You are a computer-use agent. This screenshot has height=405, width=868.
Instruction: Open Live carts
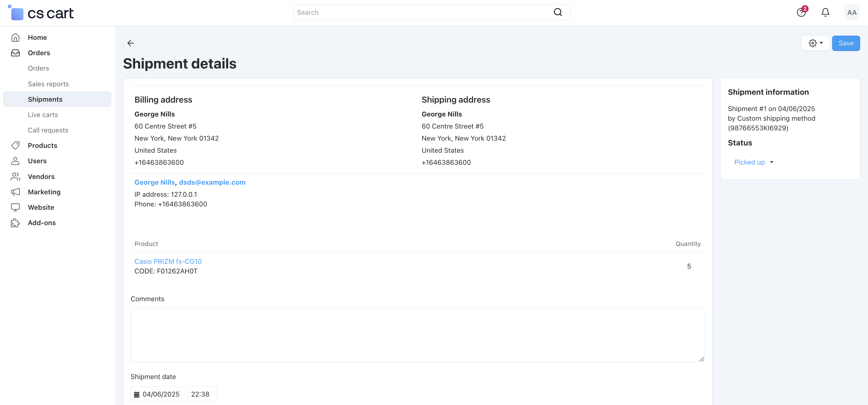pos(43,115)
